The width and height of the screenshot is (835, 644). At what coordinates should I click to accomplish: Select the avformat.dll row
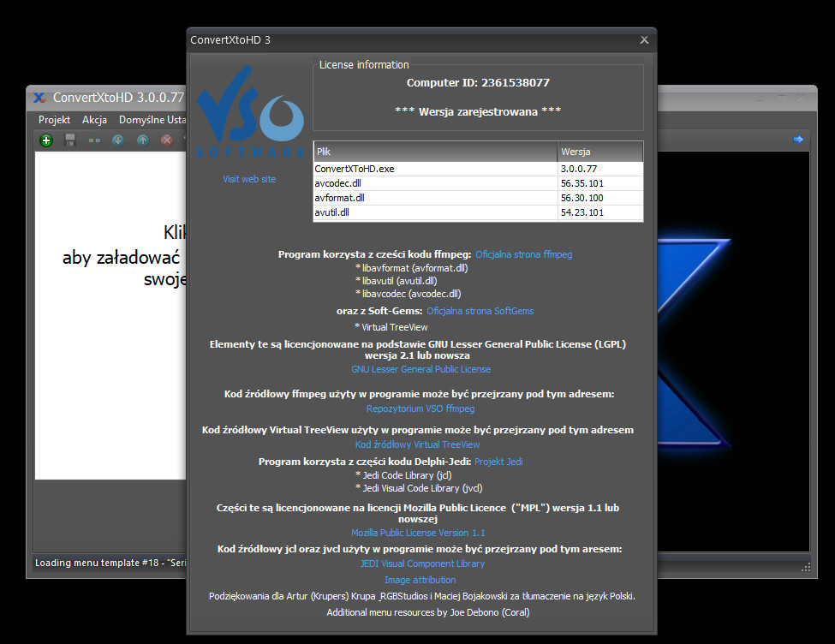point(478,198)
